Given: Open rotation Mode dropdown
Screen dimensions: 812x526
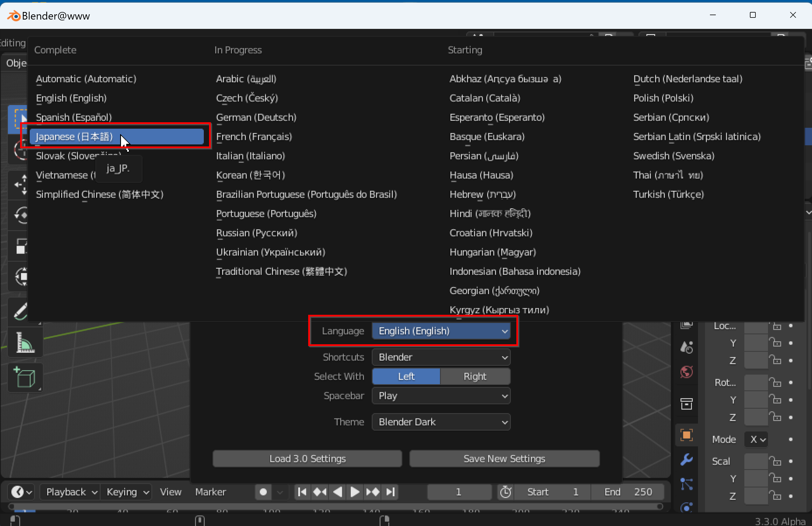Looking at the screenshot, I should pos(756,439).
